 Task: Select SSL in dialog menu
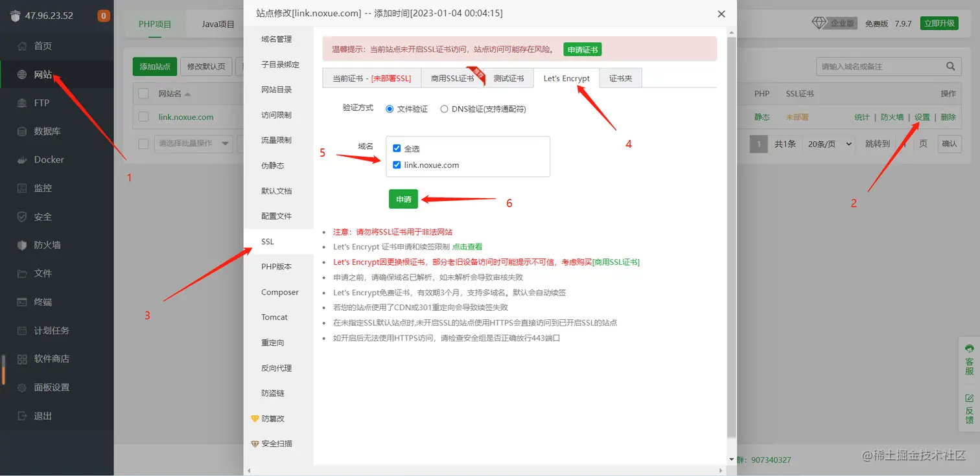tap(278, 242)
